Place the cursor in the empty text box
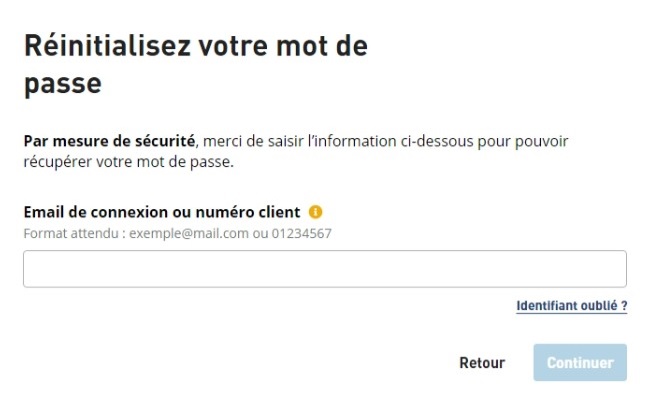Screen dimensions: 654x407 click(324, 269)
